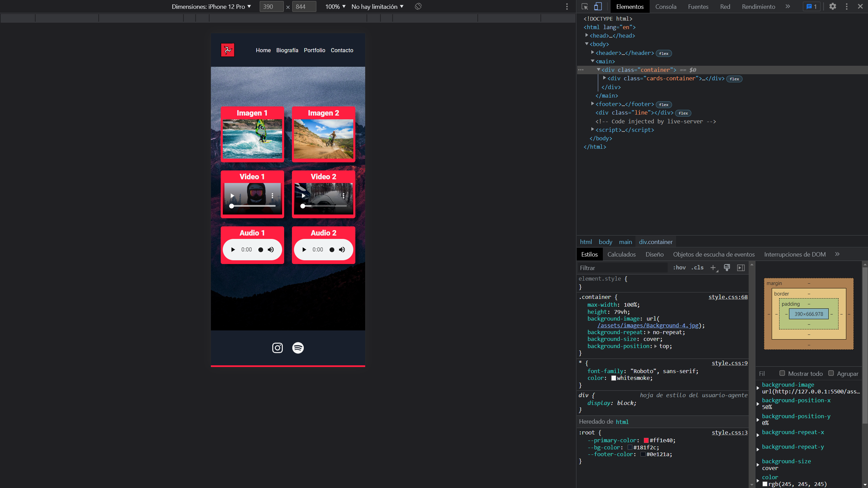
Task: Open Video 1 more options dots
Action: 272,196
